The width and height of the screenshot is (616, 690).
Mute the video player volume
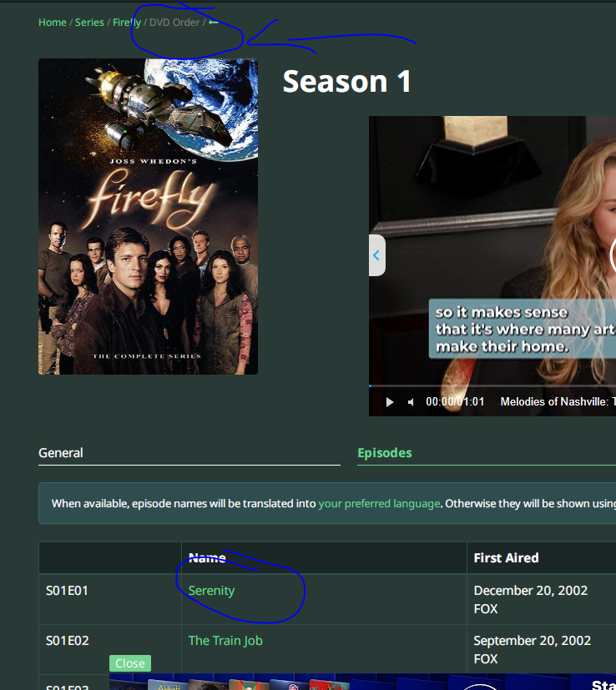click(411, 402)
